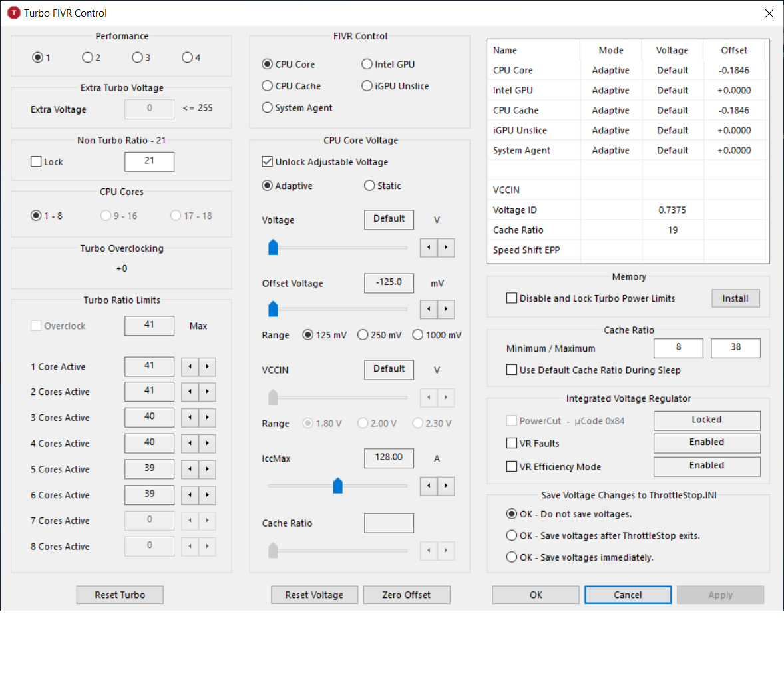This screenshot has width=784, height=682.
Task: Click the Voltage ID value 0.7375
Action: coord(672,210)
